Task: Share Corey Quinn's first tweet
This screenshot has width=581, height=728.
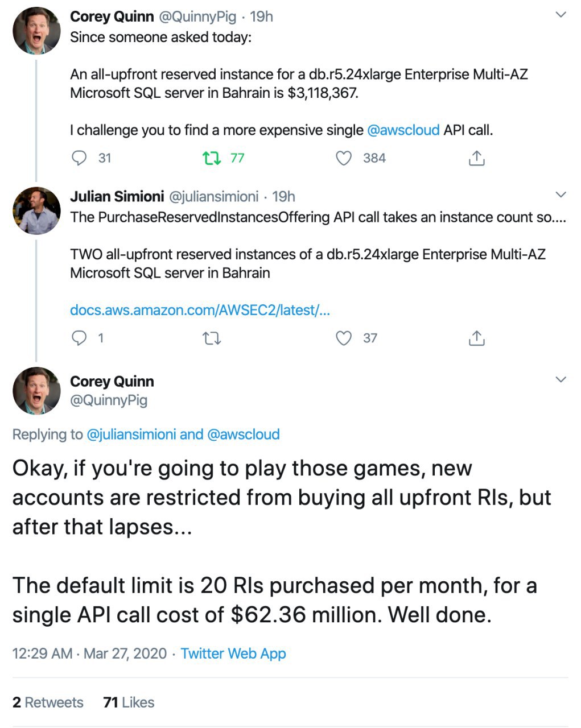Action: pyautogui.click(x=476, y=158)
